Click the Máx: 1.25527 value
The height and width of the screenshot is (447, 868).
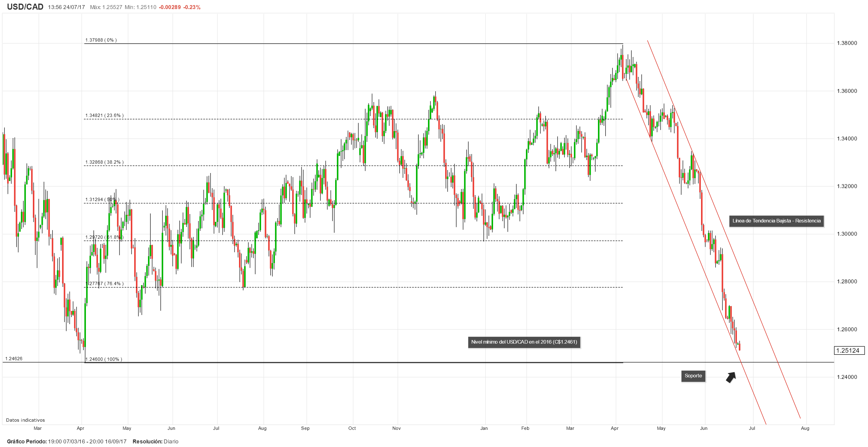pyautogui.click(x=106, y=8)
